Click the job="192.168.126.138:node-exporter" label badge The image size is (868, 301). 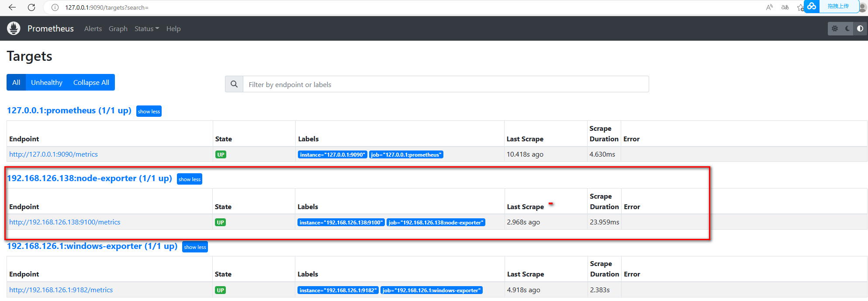click(436, 222)
